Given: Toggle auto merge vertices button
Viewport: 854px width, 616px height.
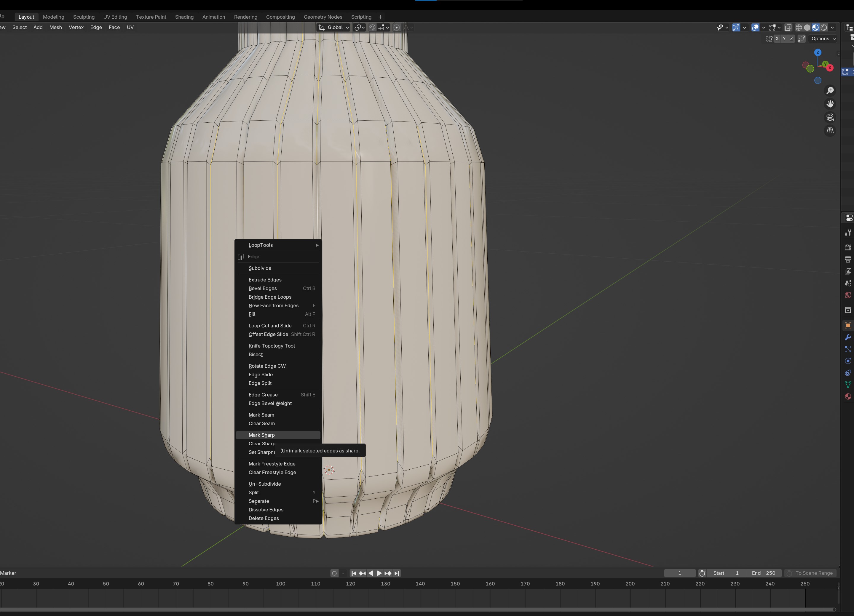Looking at the screenshot, I should click(x=802, y=39).
